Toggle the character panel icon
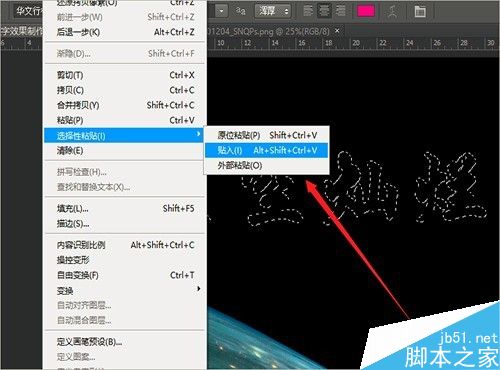Image resolution: width=500 pixels, height=370 pixels. [420, 12]
